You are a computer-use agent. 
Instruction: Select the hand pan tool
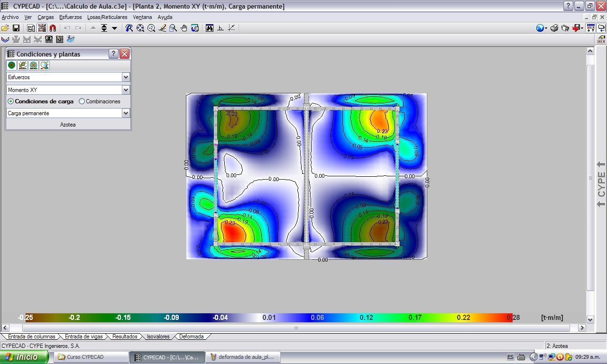[x=184, y=28]
